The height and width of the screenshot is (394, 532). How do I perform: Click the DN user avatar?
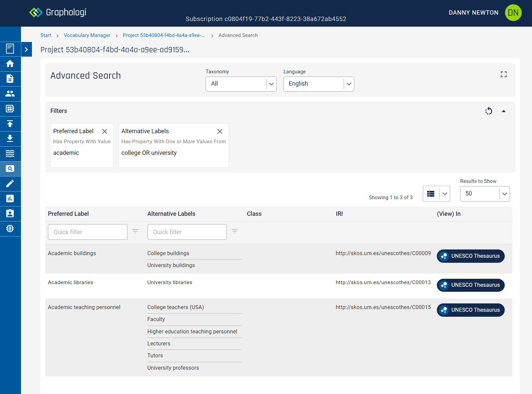513,13
